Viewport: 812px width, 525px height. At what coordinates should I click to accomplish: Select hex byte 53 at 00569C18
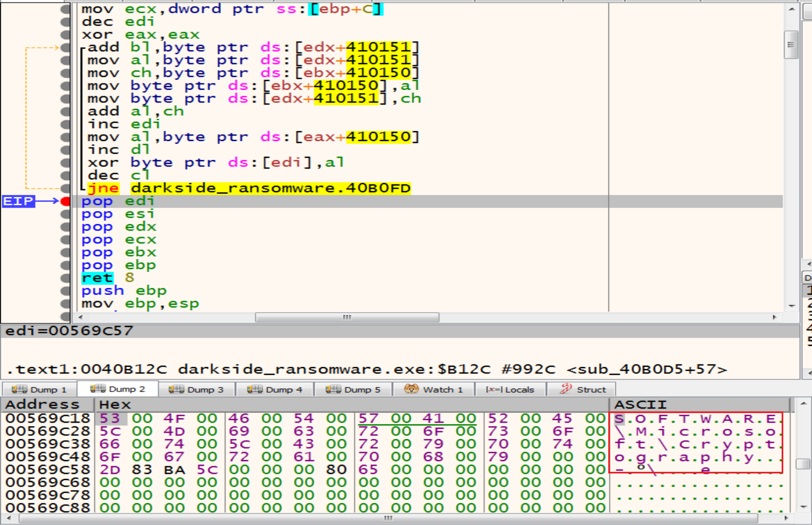109,418
